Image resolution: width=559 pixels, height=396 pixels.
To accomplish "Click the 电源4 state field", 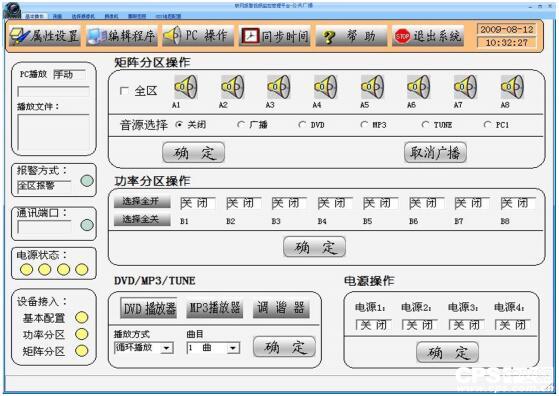I will [513, 325].
